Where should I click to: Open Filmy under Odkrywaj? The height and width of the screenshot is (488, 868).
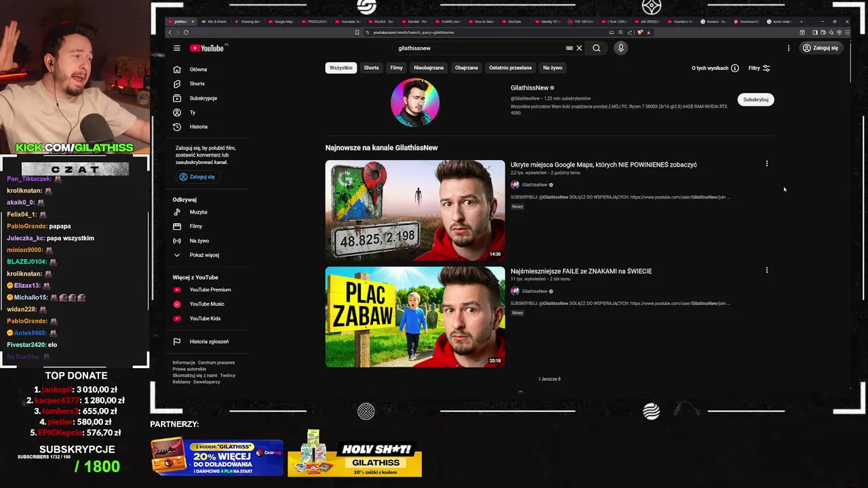coord(208,226)
